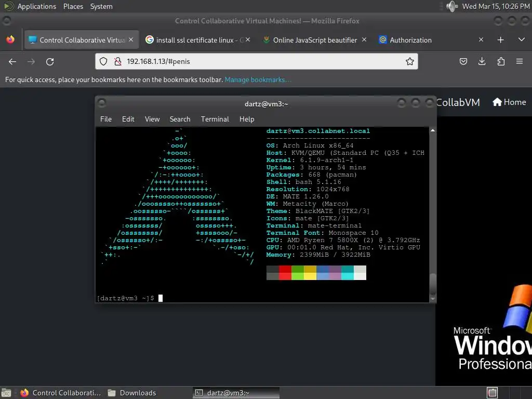Click the terminal window menu button at top-left
The width and height of the screenshot is (532, 399).
[102, 103]
